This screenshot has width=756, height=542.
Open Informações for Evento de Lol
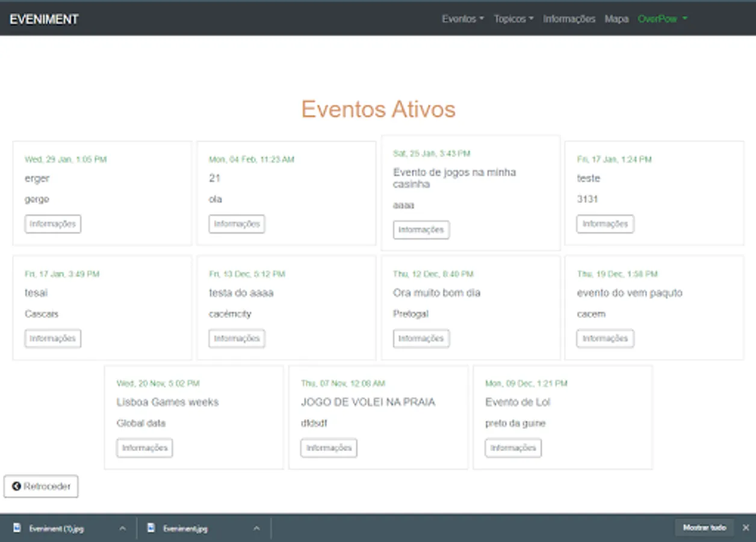pyautogui.click(x=513, y=448)
